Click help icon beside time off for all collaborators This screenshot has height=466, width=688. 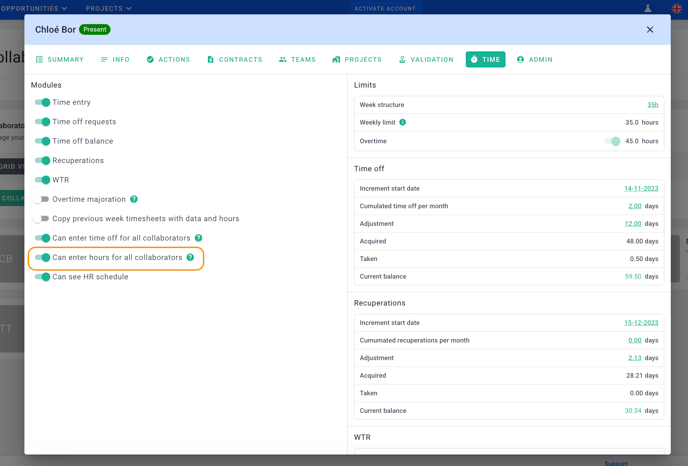[198, 238]
